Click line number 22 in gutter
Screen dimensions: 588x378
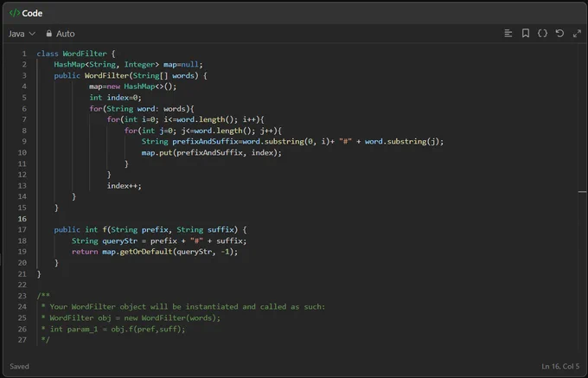22,285
